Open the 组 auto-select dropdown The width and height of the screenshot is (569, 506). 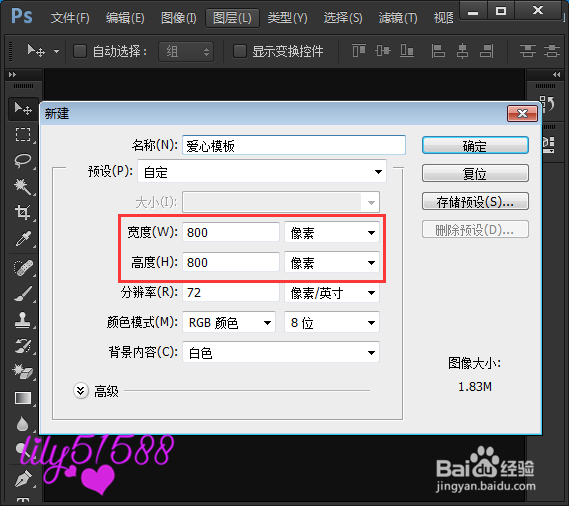click(186, 52)
